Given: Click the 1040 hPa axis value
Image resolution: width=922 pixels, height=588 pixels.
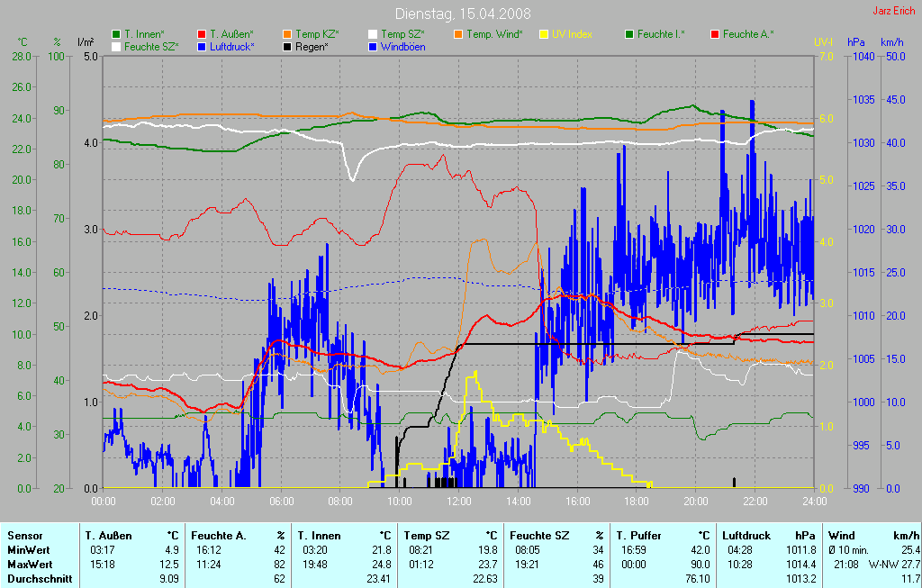Looking at the screenshot, I should pos(863,57).
